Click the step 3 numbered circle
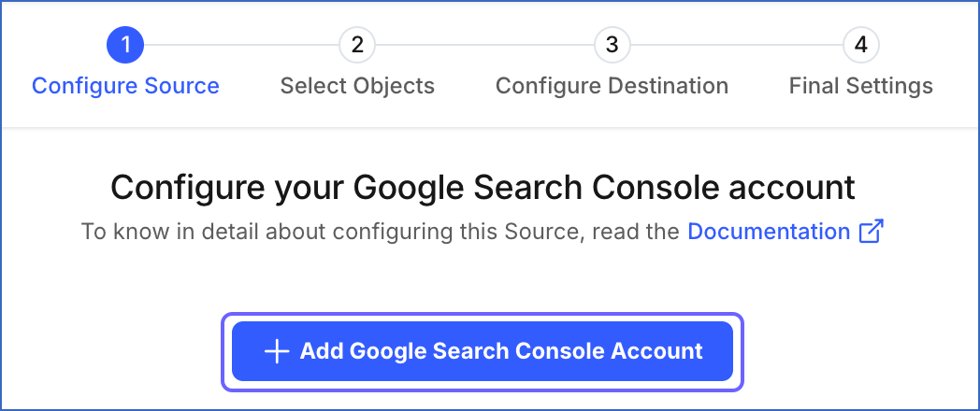 (612, 44)
